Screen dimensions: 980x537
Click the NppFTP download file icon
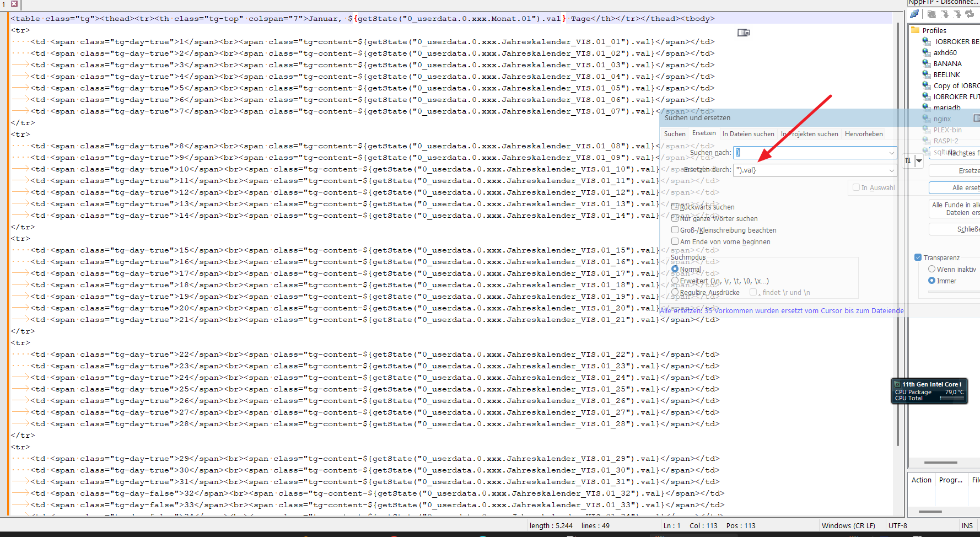tap(945, 14)
